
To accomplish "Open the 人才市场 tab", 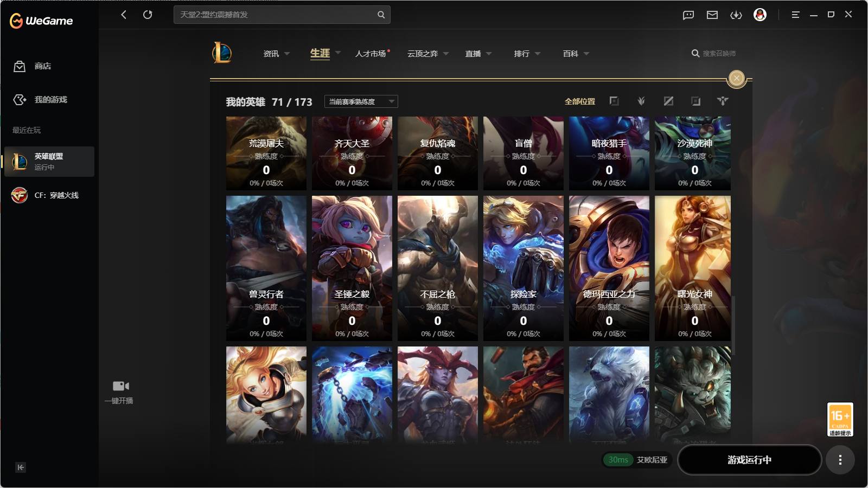I will point(371,54).
